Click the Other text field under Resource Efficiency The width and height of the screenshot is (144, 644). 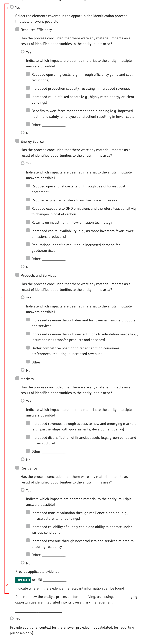pos(54,125)
